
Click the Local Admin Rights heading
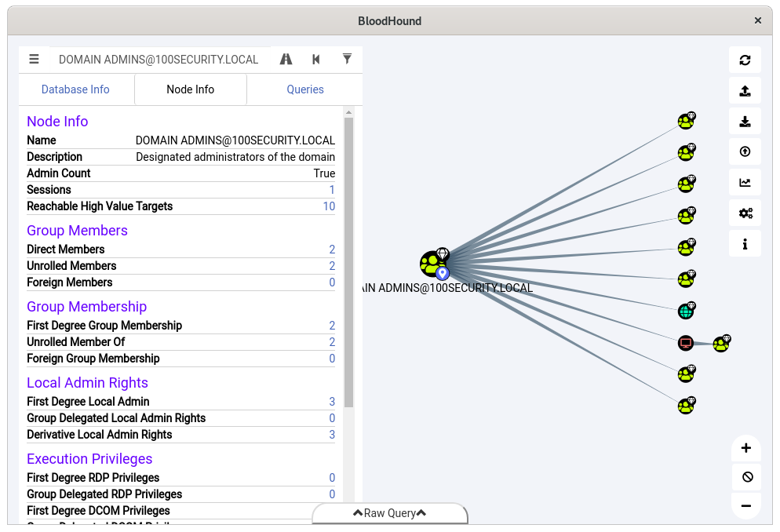[x=88, y=383]
